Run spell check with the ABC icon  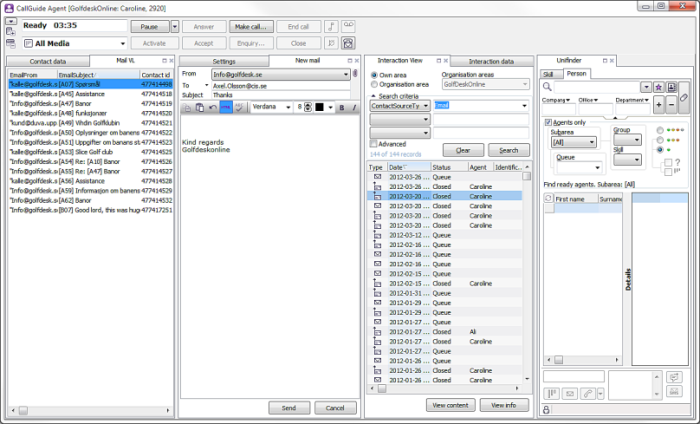(239, 107)
